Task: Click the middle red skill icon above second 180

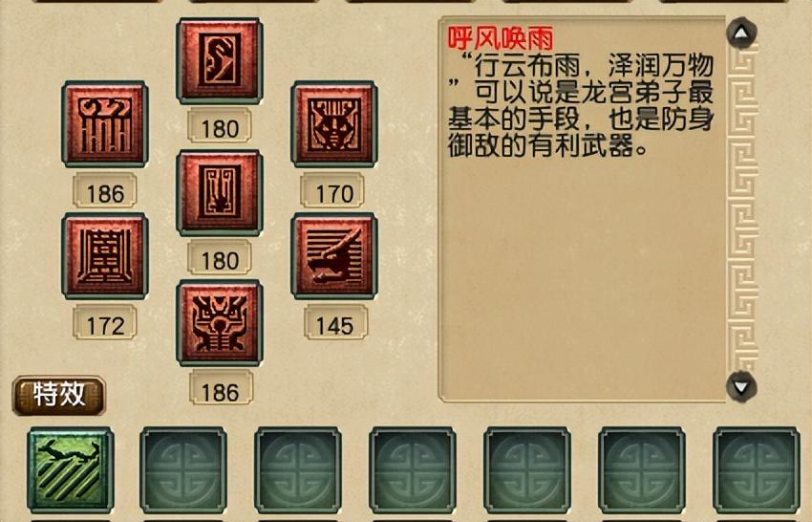Action: coord(220,192)
